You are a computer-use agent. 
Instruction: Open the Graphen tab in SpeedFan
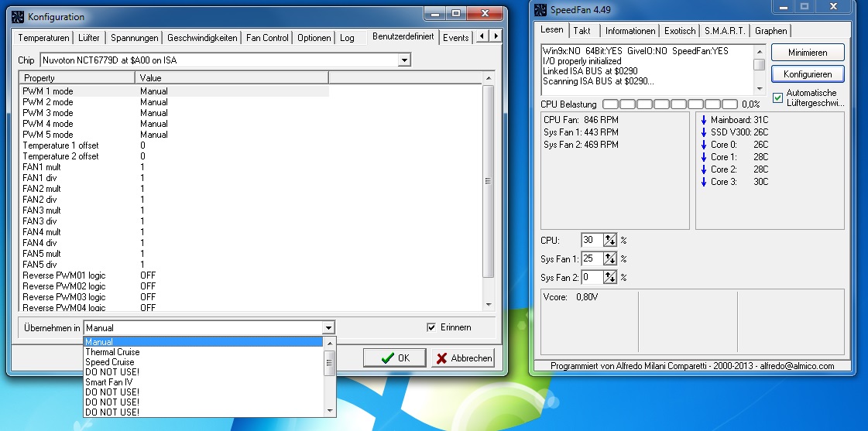coord(771,31)
